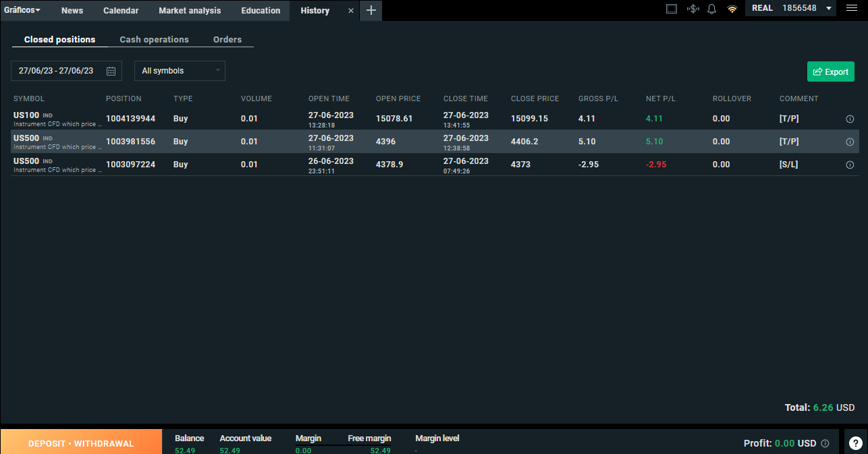Click the Total 6.26 USD summary
The image size is (868, 454).
819,407
